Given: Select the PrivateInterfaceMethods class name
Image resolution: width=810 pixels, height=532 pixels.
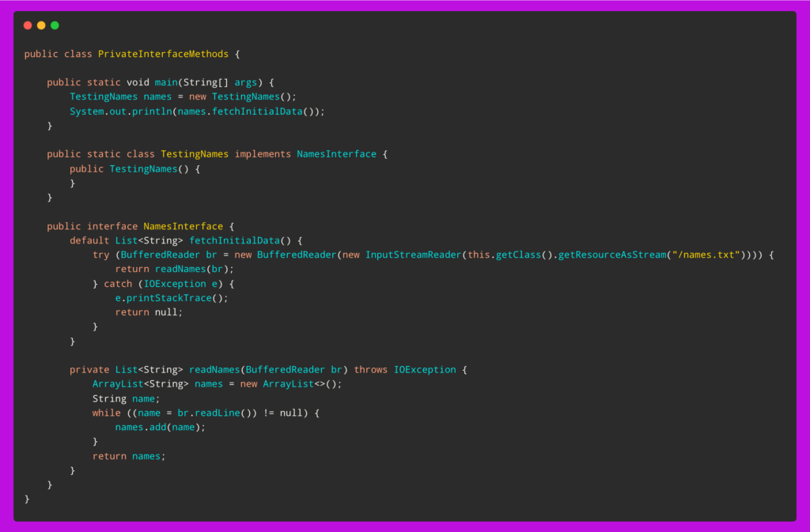Looking at the screenshot, I should coord(162,54).
